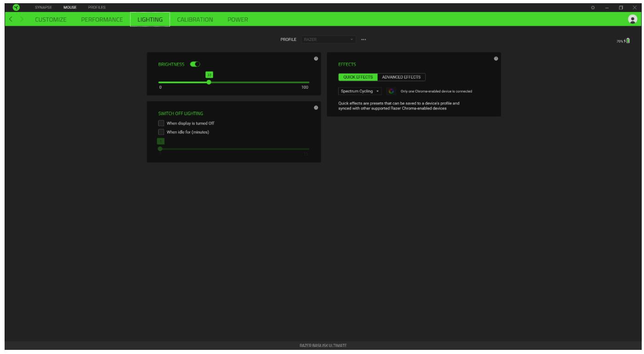Image resolution: width=644 pixels, height=354 pixels.
Task: Click Switch Off Lighting info dot
Action: pyautogui.click(x=316, y=108)
